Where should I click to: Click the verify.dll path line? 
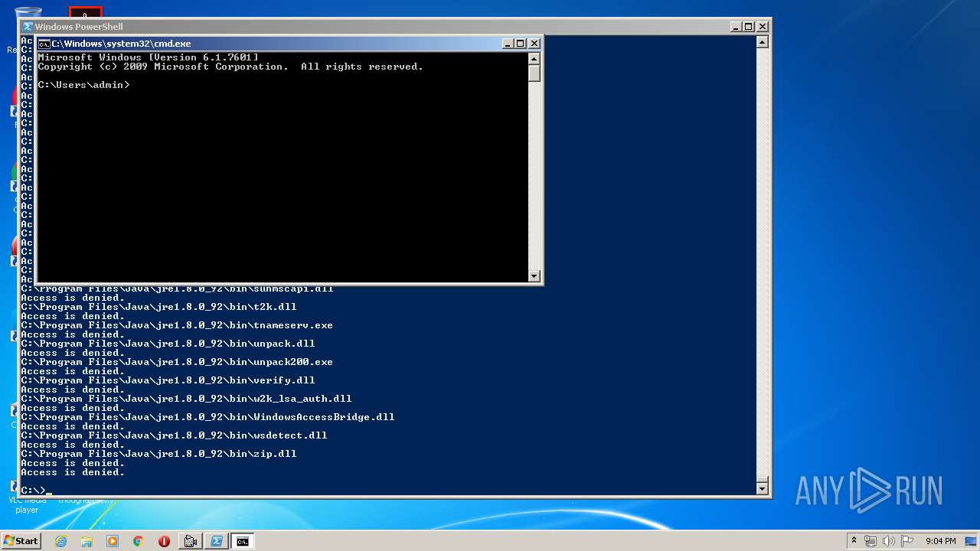(x=168, y=380)
